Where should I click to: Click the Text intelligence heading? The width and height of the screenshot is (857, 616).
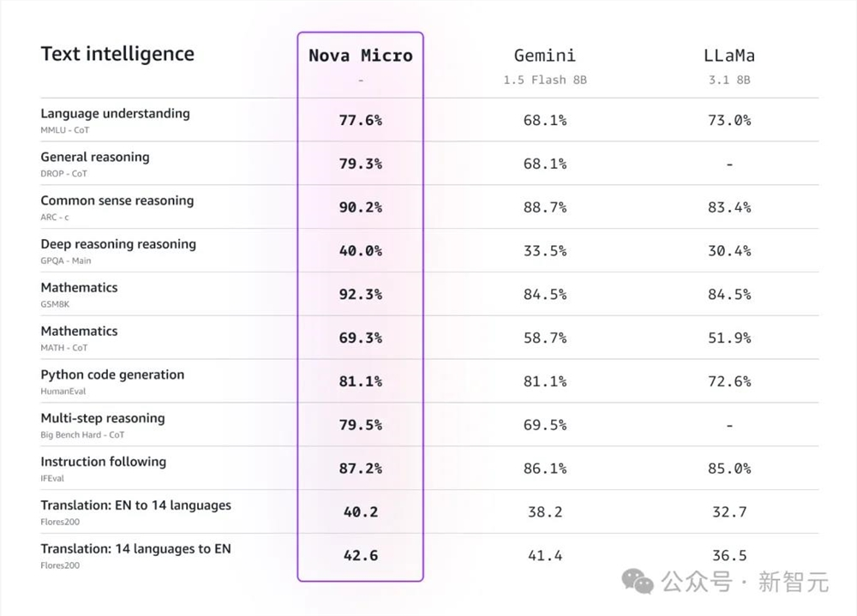117,54
